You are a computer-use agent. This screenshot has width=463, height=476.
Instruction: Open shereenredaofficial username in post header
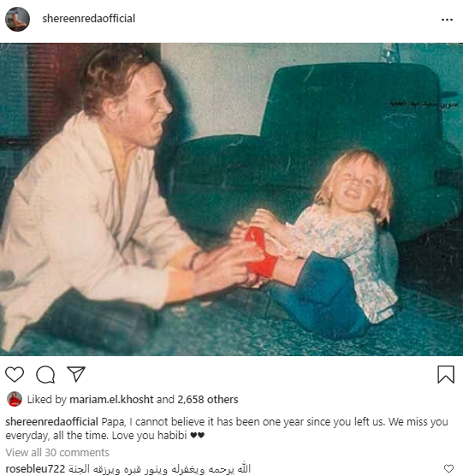point(89,19)
